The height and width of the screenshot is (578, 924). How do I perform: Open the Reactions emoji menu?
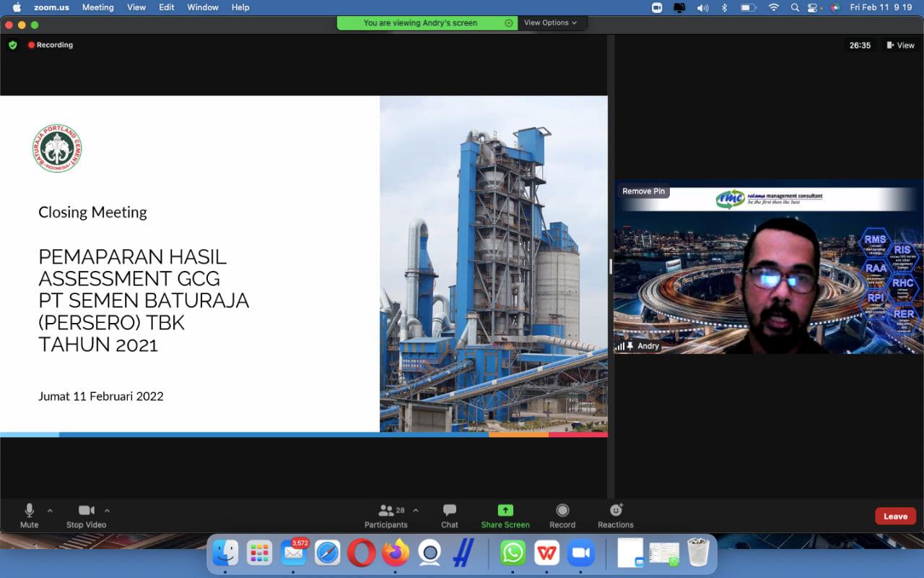coord(616,515)
